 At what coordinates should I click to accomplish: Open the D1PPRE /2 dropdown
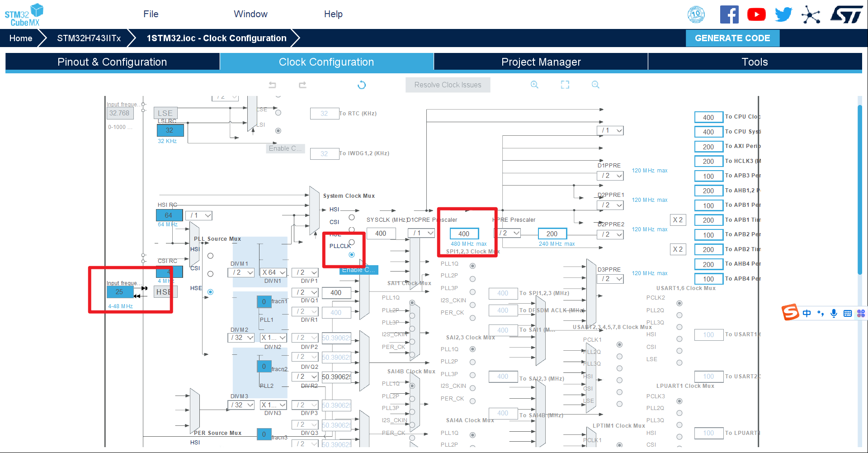(610, 176)
